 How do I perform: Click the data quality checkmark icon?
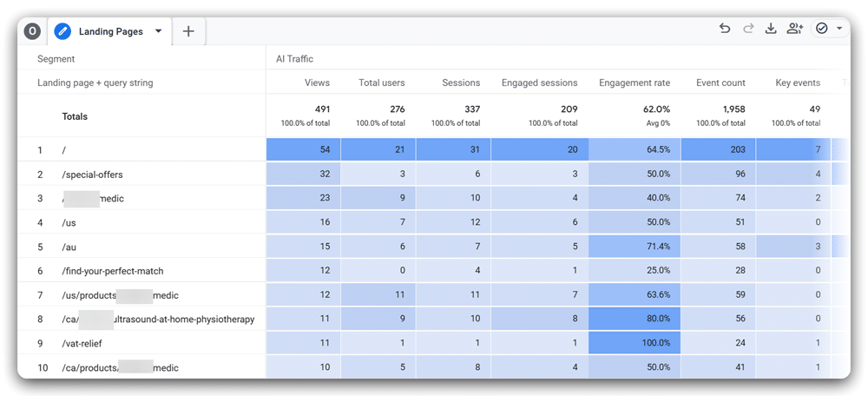[821, 29]
